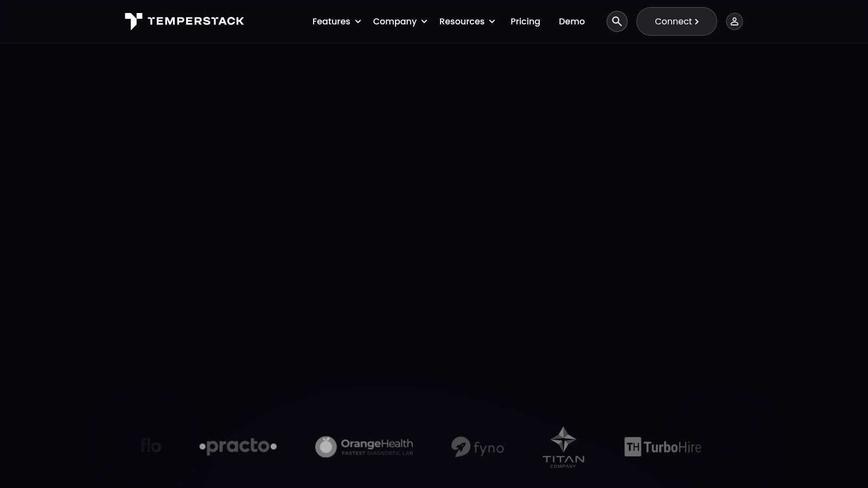Open the Resources menu label
868x488 pixels.
click(462, 21)
